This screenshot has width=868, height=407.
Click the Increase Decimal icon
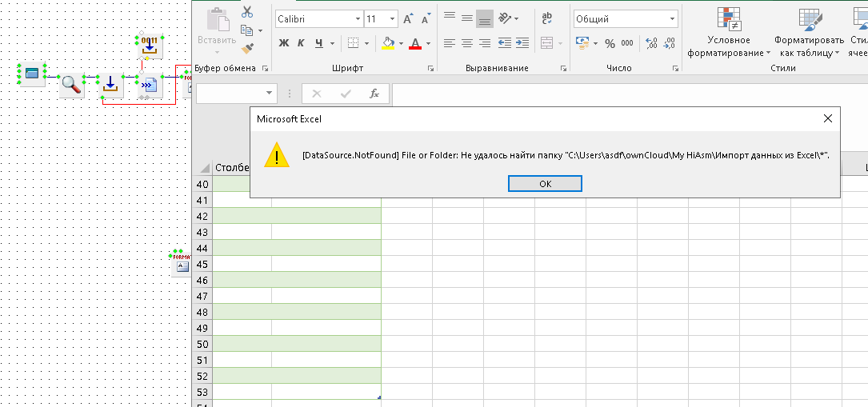pyautogui.click(x=651, y=43)
